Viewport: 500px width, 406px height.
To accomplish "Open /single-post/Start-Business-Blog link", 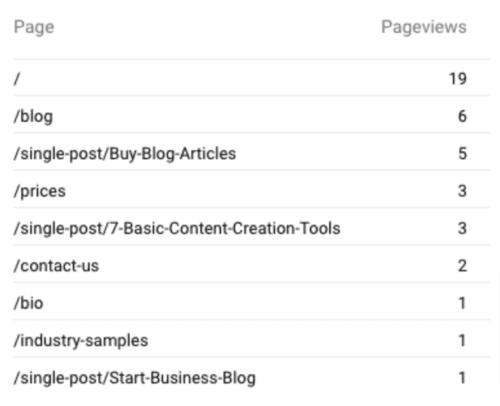I will pos(135,378).
